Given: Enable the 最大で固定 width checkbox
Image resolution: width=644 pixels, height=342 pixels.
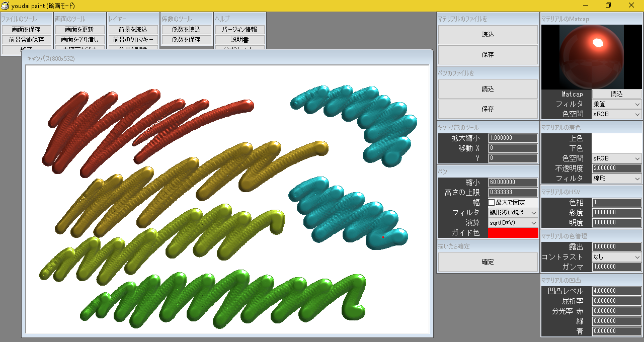Looking at the screenshot, I should [x=492, y=203].
